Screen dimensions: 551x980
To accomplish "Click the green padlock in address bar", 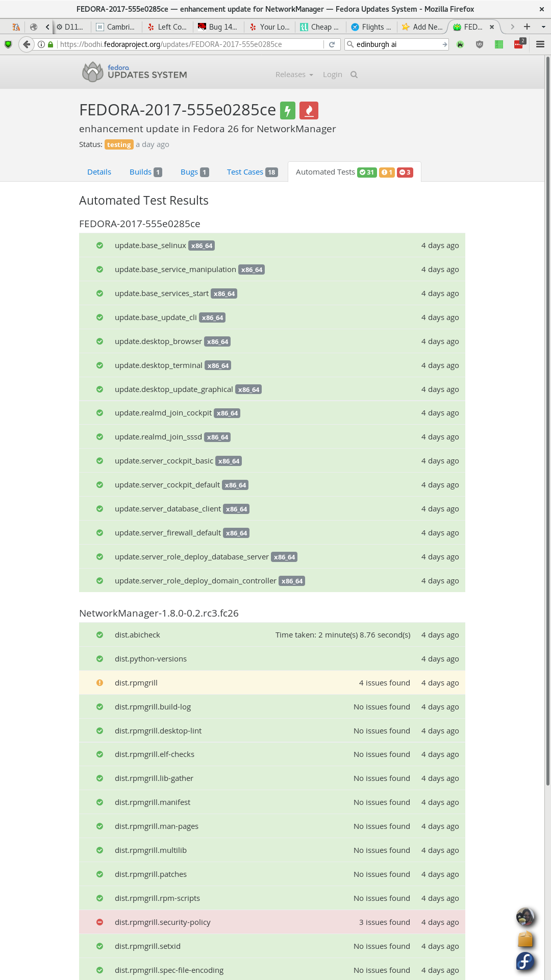I will point(51,44).
